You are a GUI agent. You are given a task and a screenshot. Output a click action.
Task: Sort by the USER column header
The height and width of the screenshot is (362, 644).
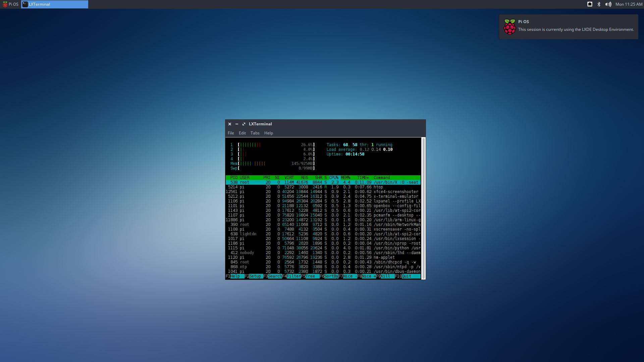tap(245, 178)
